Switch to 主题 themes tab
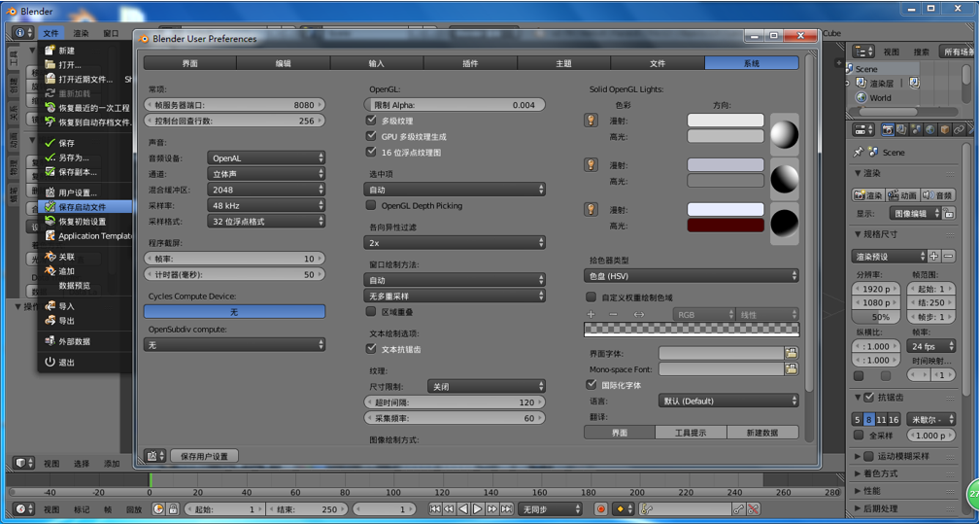This screenshot has width=980, height=524. coord(563,63)
